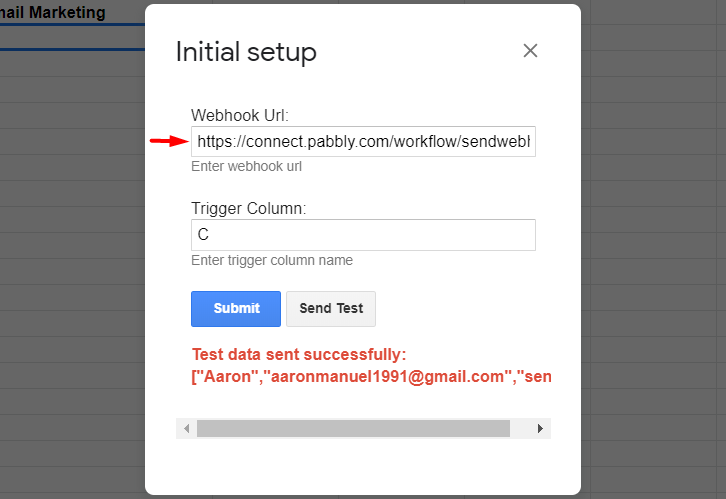Focus the Trigger Column input field
This screenshot has width=726, height=499.
coord(363,235)
